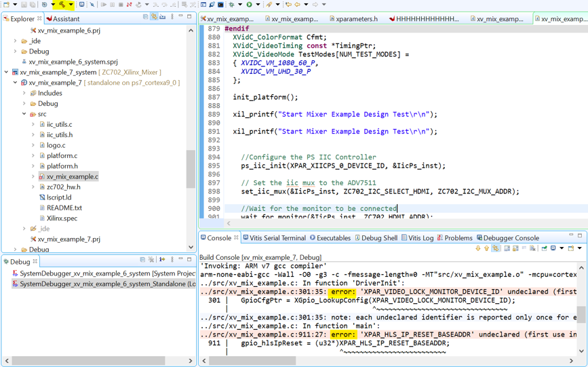Expand the zc702_hw.h file node
Image resolution: width=588 pixels, height=367 pixels.
pos(33,187)
